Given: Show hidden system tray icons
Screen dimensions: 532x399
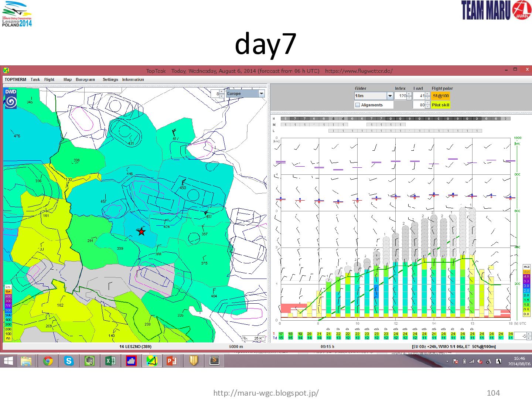Looking at the screenshot, I should point(447,361).
